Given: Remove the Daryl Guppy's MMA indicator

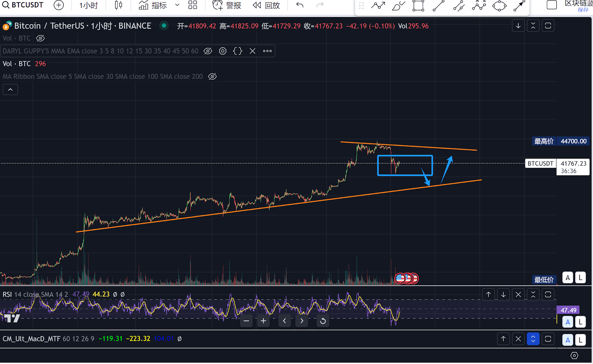Looking at the screenshot, I should pyautogui.click(x=252, y=51).
